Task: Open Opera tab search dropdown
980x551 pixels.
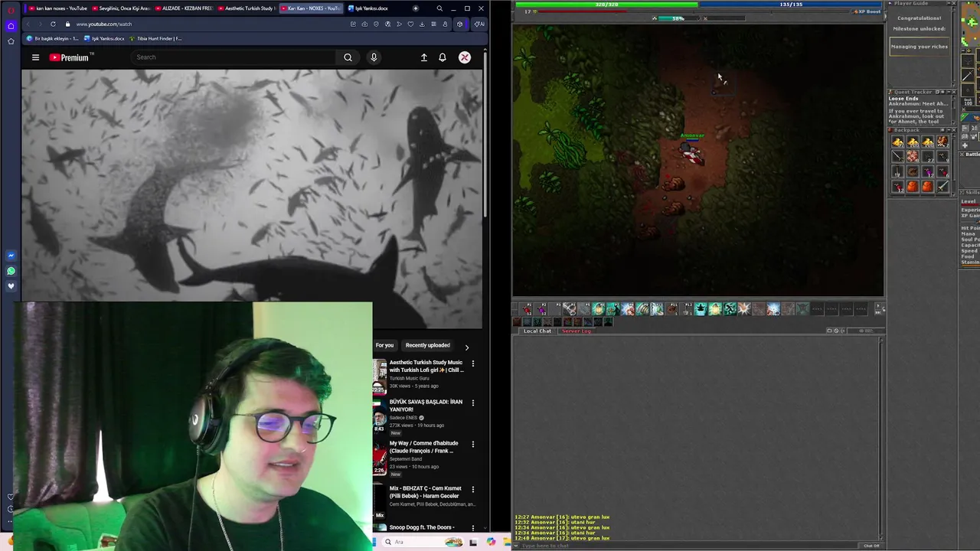Action: [x=439, y=8]
